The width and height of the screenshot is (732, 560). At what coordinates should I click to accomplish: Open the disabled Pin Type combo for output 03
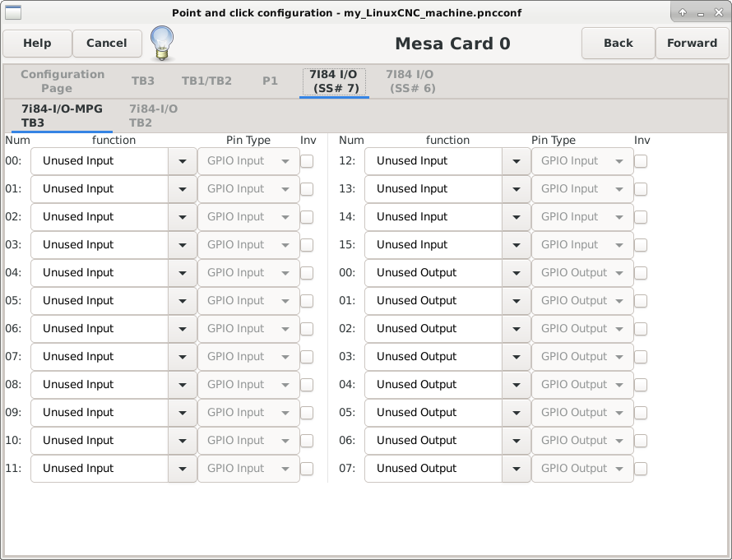(x=582, y=357)
